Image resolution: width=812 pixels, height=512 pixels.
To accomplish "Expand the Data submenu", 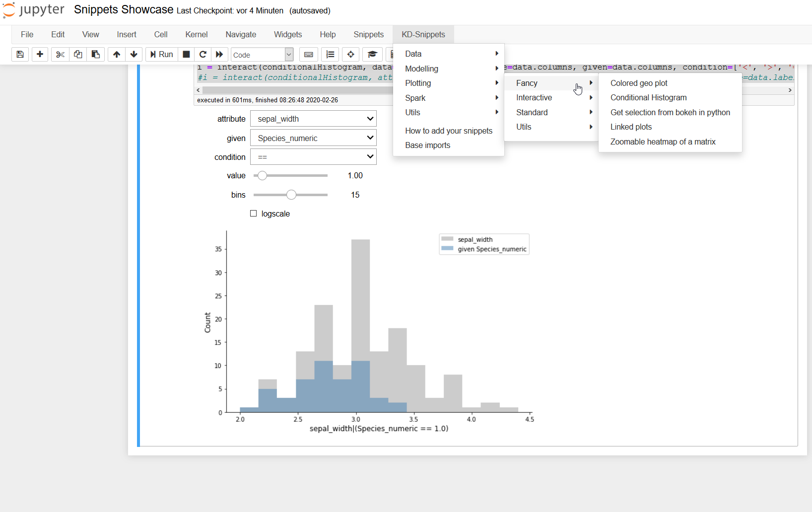I will (x=449, y=54).
